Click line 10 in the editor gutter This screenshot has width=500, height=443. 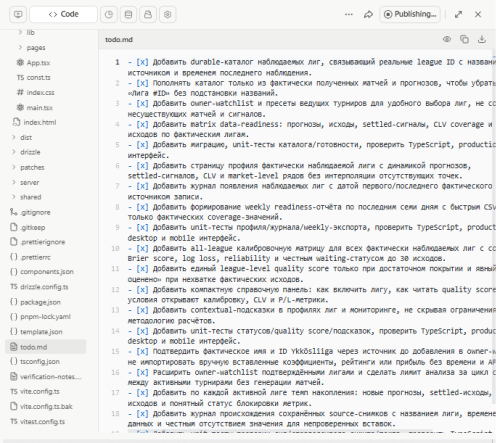coord(115,248)
